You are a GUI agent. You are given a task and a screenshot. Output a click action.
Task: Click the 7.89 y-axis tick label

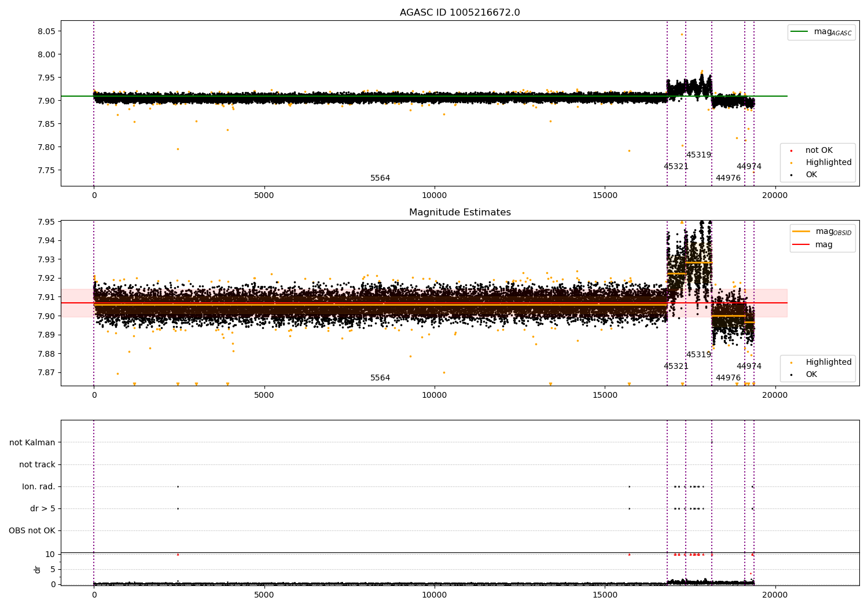(47, 335)
